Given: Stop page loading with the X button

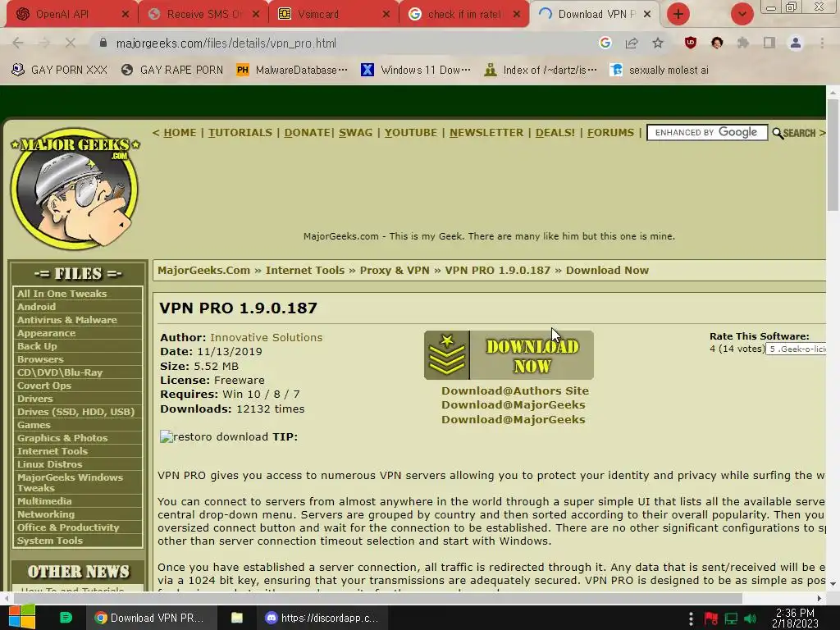Looking at the screenshot, I should click(71, 43).
